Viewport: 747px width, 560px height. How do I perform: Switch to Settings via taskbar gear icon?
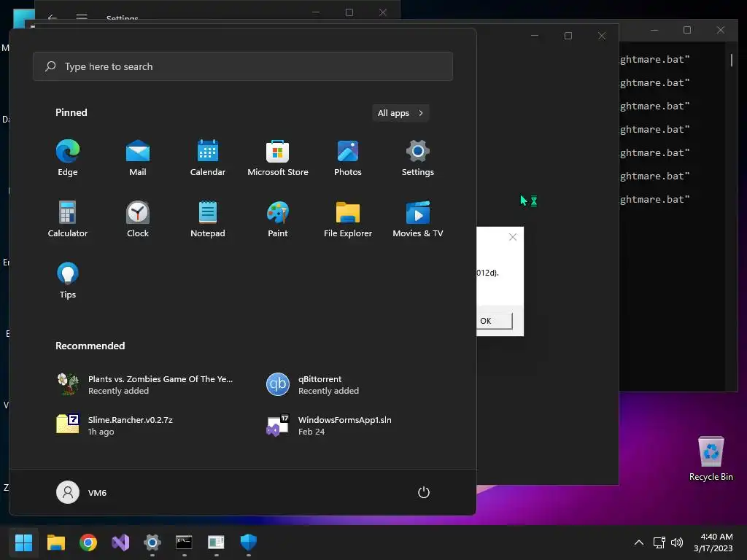click(x=152, y=542)
